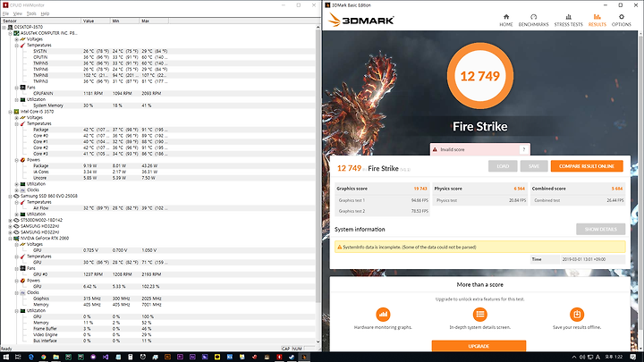Click the In-depth system details icon
Screen dimensions: 644x362
coord(479,315)
